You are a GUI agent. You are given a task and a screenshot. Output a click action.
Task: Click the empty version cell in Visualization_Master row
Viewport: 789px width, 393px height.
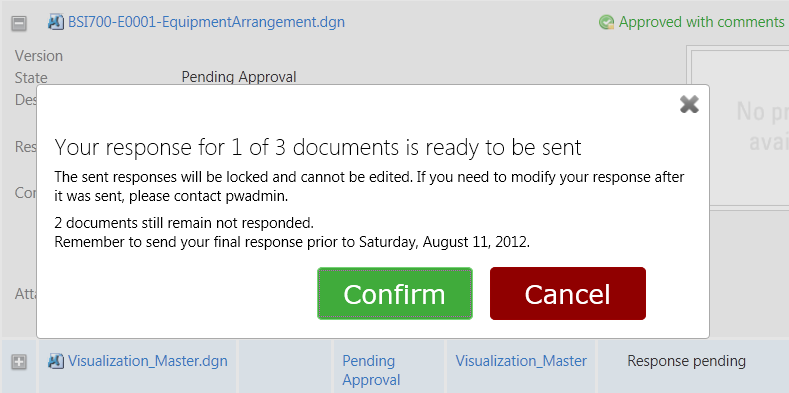[x=285, y=366]
